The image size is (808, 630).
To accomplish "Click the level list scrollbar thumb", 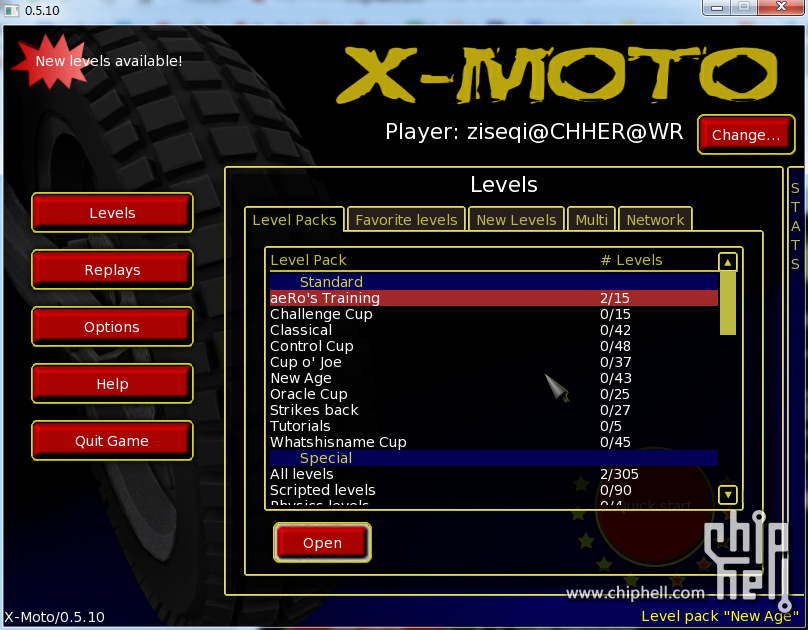I will tap(727, 303).
